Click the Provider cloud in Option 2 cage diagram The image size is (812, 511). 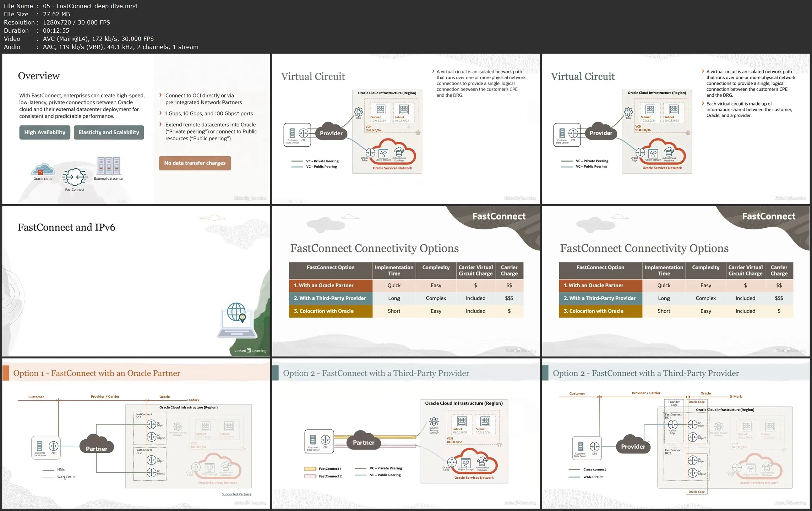[x=633, y=444]
